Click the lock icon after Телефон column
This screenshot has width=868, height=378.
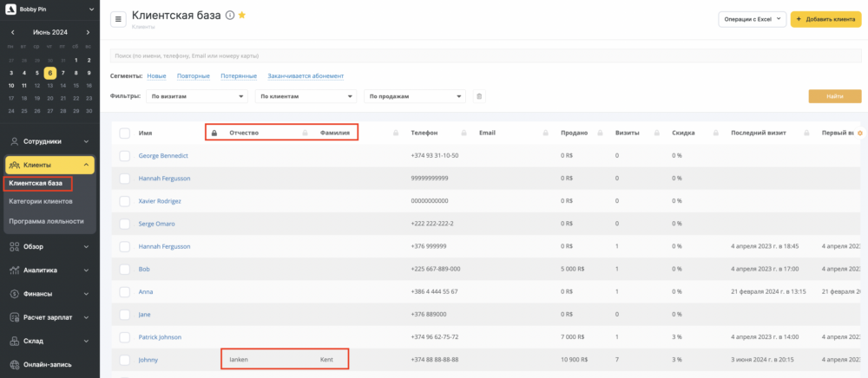464,134
